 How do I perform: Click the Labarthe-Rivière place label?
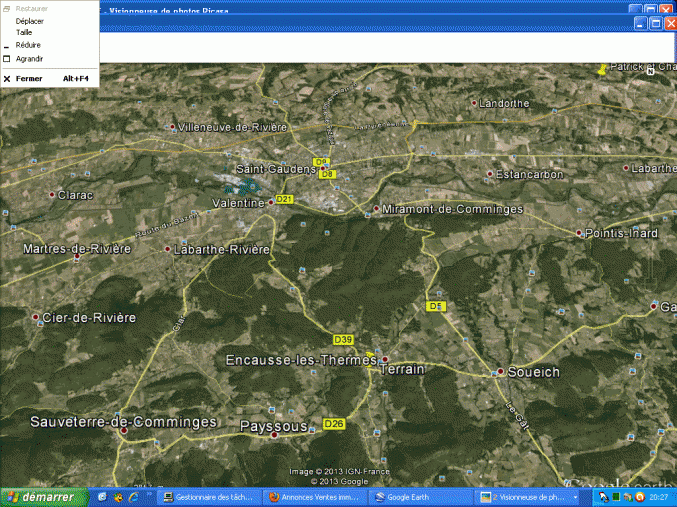point(222,250)
